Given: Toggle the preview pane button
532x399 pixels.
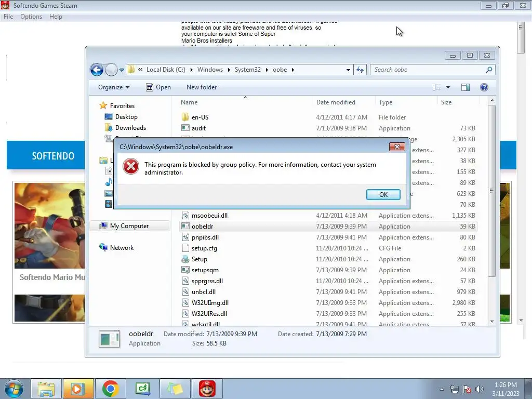Looking at the screenshot, I should (x=465, y=87).
